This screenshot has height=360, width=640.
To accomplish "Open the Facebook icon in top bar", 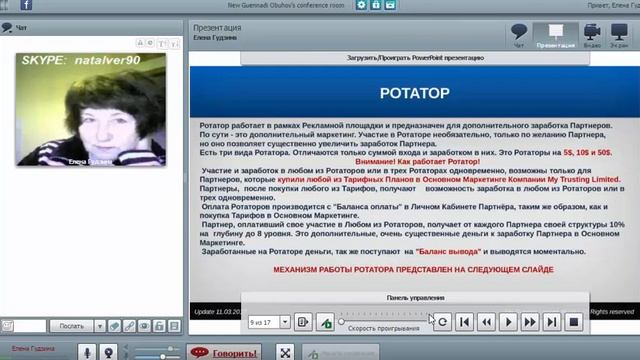I will pyautogui.click(x=26, y=5).
